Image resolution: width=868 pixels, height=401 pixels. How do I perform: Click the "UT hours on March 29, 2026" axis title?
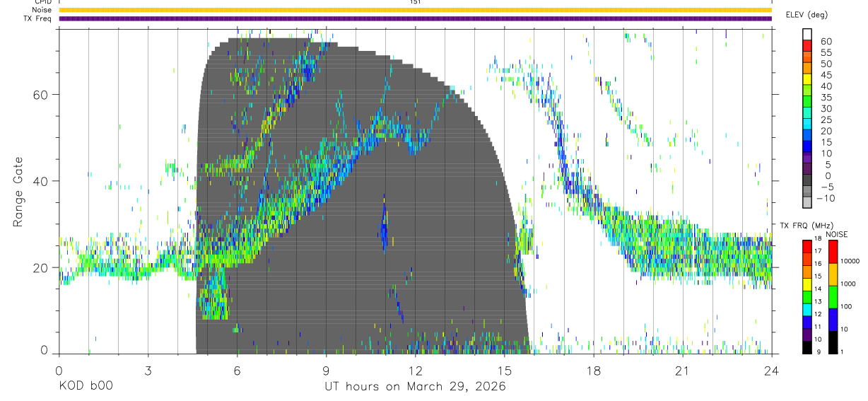tap(415, 387)
